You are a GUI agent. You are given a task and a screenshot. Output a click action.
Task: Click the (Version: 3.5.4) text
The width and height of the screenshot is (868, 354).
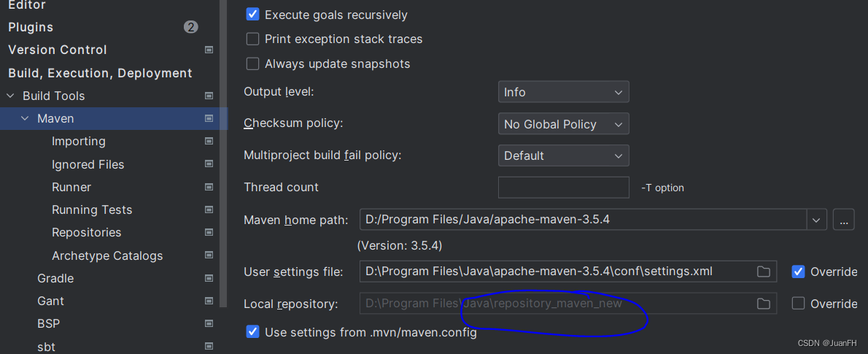[x=400, y=245]
